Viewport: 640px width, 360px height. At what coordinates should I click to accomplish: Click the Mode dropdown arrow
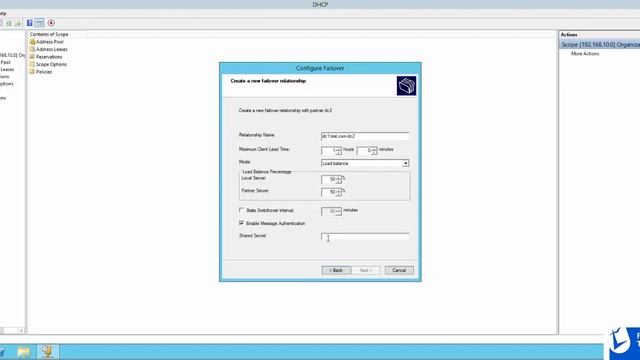click(405, 163)
